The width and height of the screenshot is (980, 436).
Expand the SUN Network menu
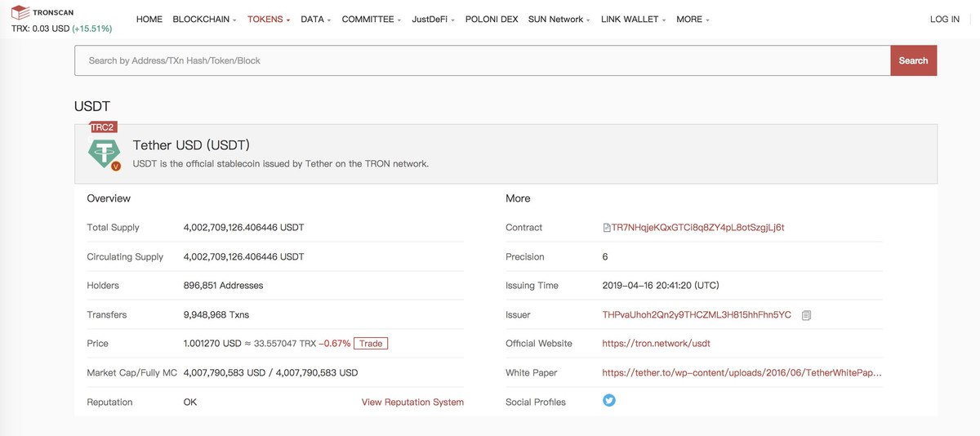click(x=559, y=19)
